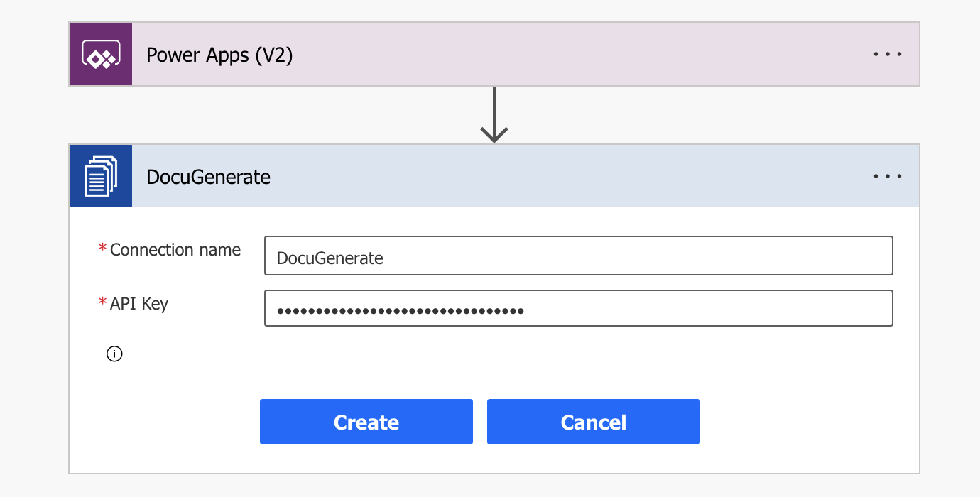Click the arrow connector between the steps
Image resolution: width=980 pixels, height=497 pixels.
[494, 114]
